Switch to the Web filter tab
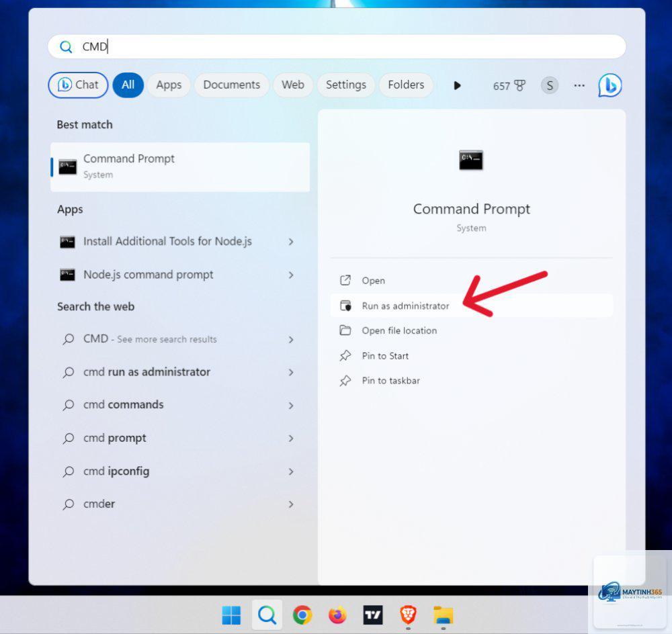The image size is (672, 634). [x=293, y=85]
